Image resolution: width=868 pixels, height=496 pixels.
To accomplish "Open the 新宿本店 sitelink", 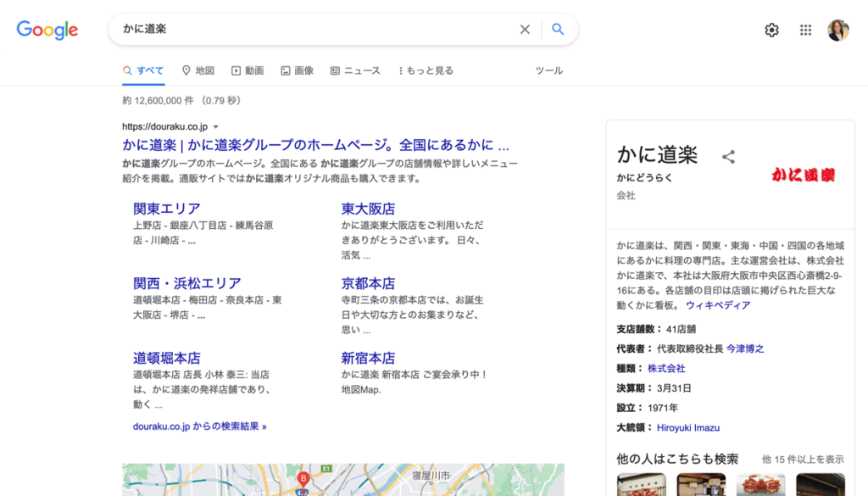I will pos(368,358).
